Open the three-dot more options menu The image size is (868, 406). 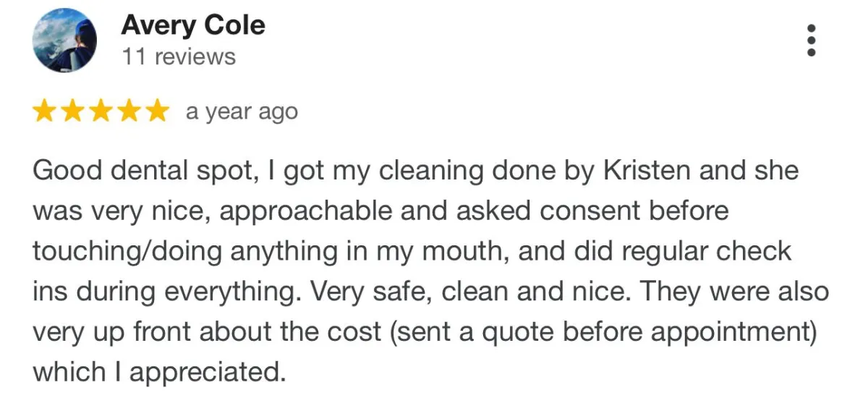(812, 41)
